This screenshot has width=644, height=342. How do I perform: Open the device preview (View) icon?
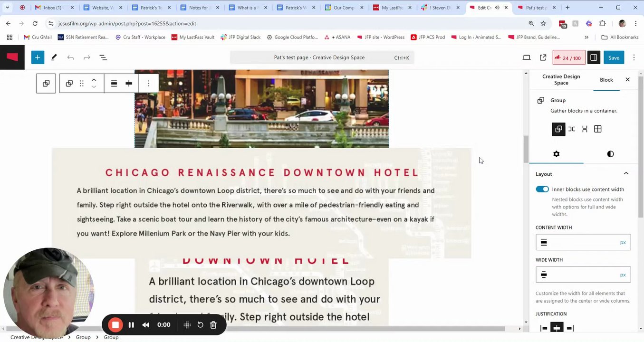[527, 57]
